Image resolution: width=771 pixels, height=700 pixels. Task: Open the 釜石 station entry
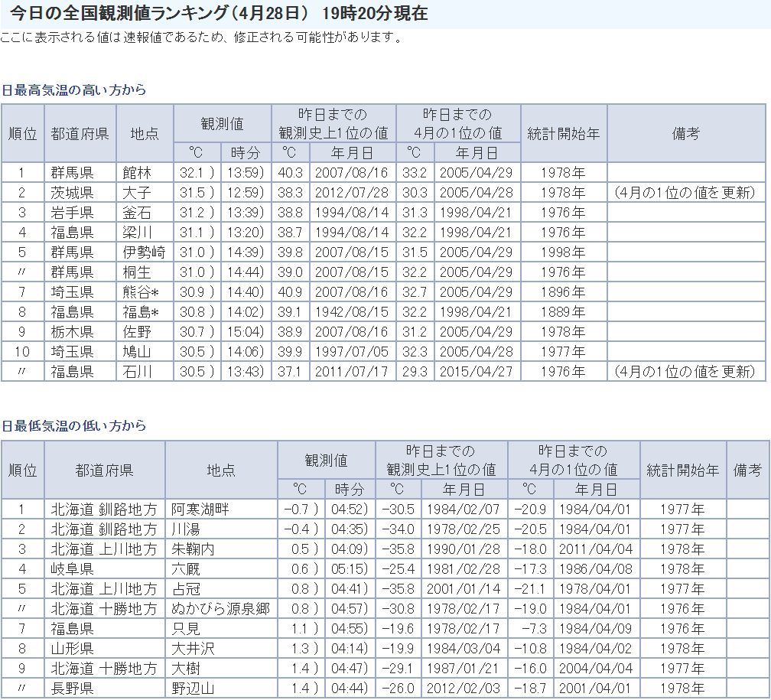[x=138, y=213]
